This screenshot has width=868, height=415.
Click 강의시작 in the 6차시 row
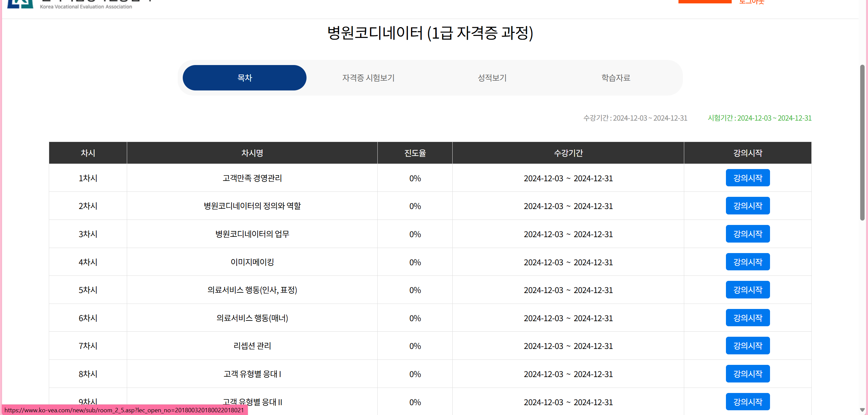click(748, 318)
